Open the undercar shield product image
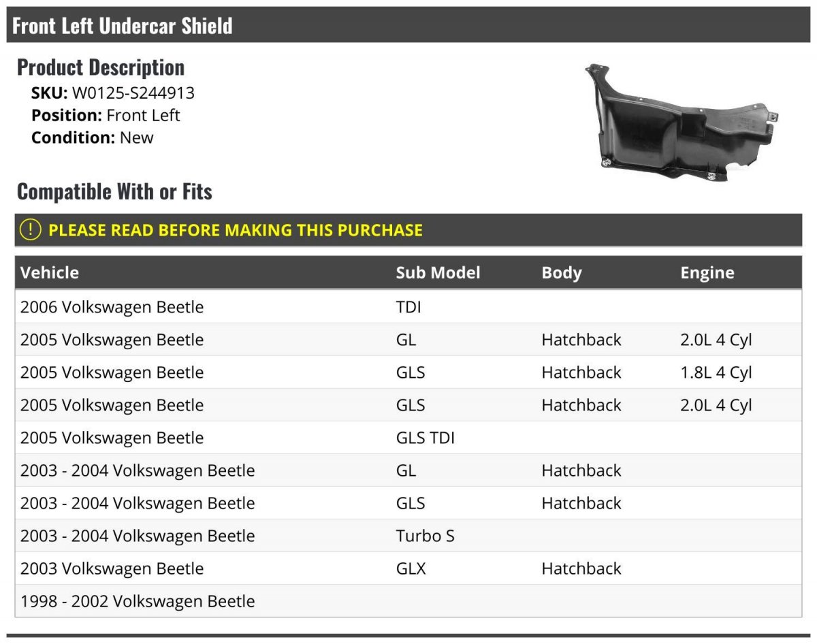The height and width of the screenshot is (644, 817). 682,123
